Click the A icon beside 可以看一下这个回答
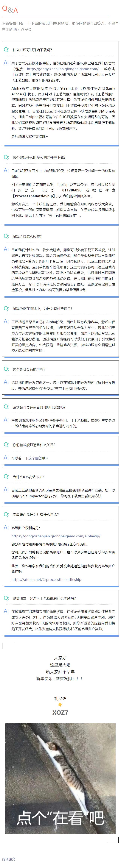The image size is (121, 868). point(6,457)
